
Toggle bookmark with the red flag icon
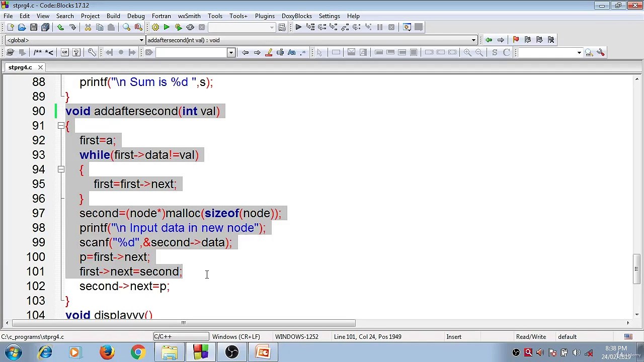[x=516, y=40]
